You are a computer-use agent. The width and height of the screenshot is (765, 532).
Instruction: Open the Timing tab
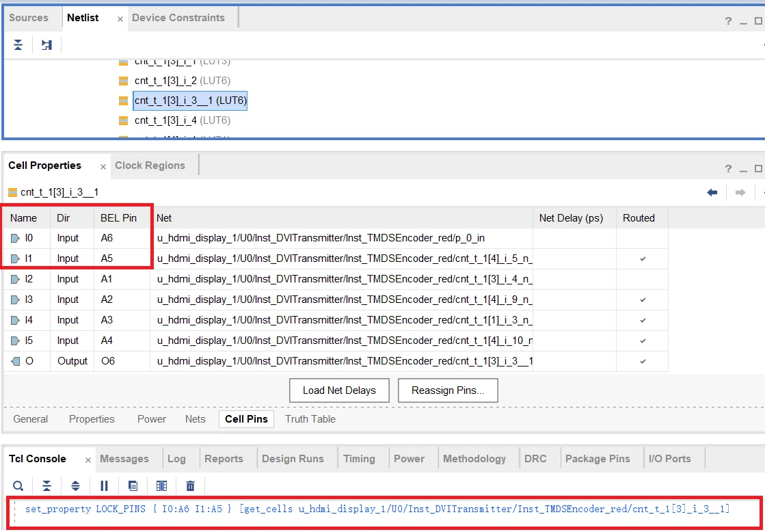coord(359,459)
